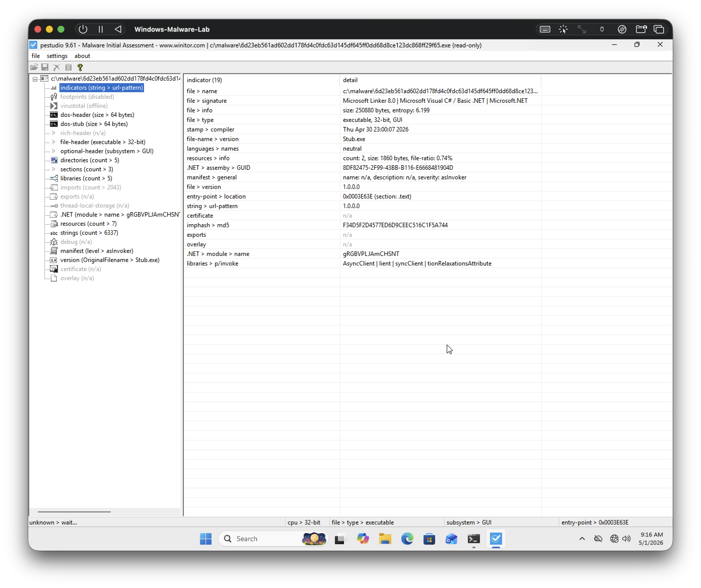Screen dimensions: 701x588
Task: Show hidden tray icons chevron
Action: [x=582, y=539]
